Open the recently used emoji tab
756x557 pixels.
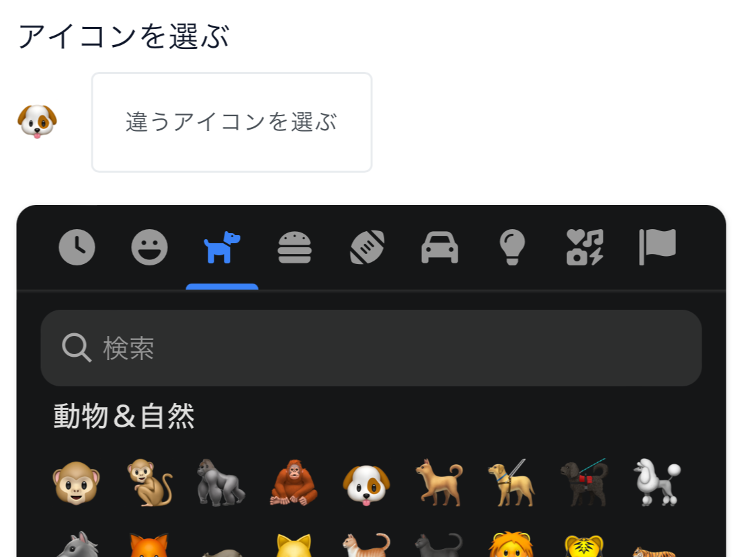click(77, 247)
